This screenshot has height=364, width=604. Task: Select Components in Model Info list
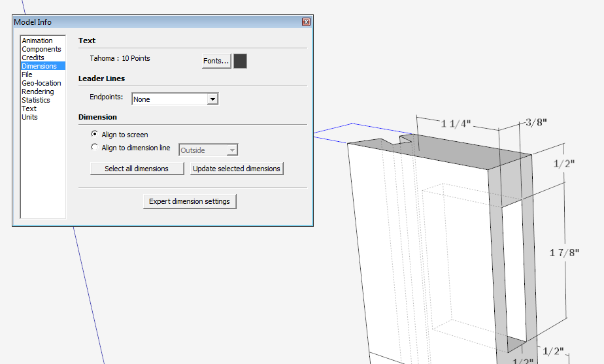pyautogui.click(x=41, y=49)
